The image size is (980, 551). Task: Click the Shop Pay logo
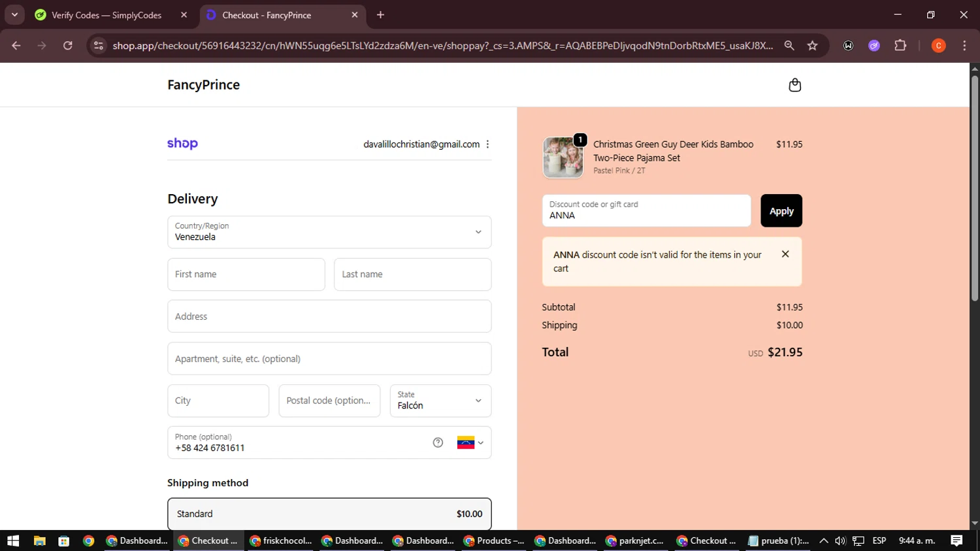pos(182,144)
